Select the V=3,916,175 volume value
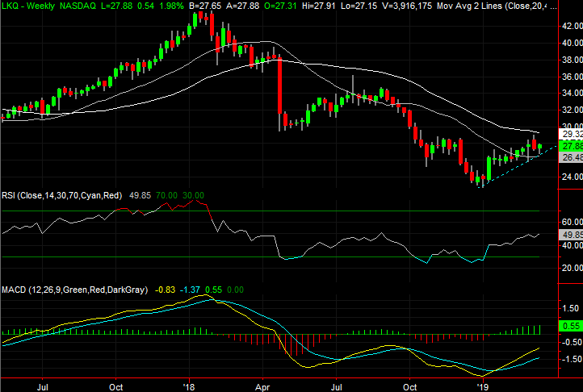 pyautogui.click(x=406, y=6)
